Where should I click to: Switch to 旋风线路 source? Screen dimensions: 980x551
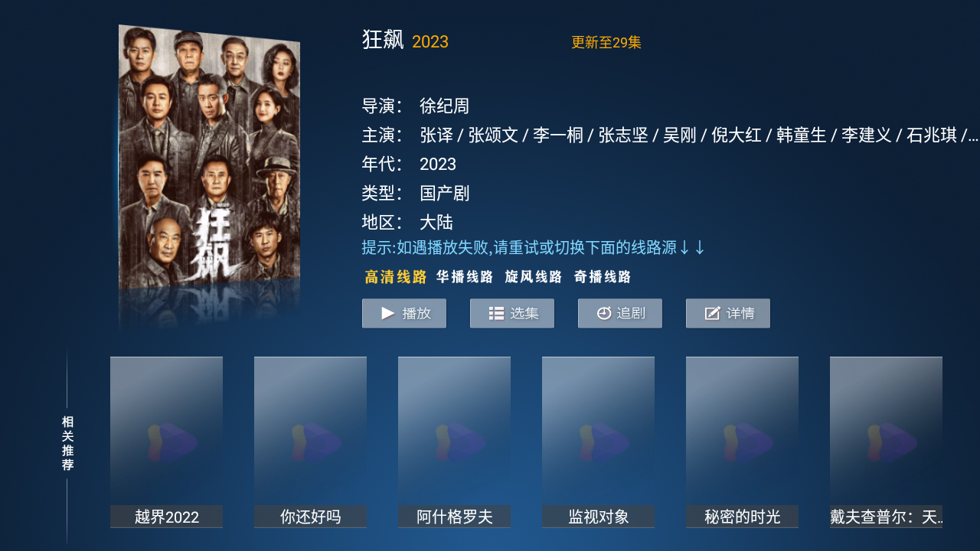pos(534,277)
